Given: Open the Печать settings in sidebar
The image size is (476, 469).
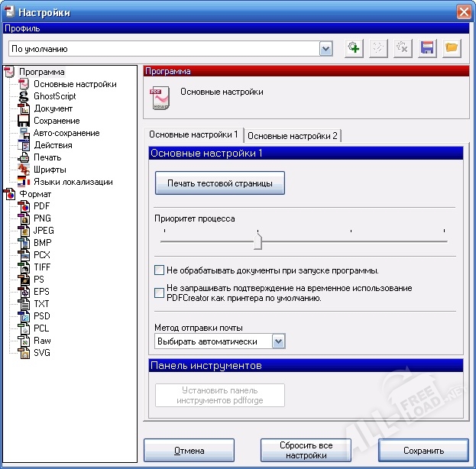Looking at the screenshot, I should point(47,157).
